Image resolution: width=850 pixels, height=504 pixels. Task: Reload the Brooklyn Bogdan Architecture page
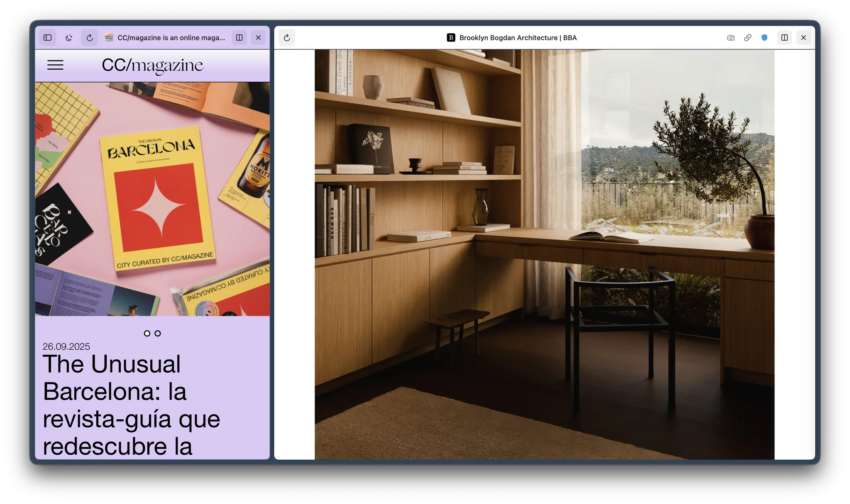(x=287, y=38)
